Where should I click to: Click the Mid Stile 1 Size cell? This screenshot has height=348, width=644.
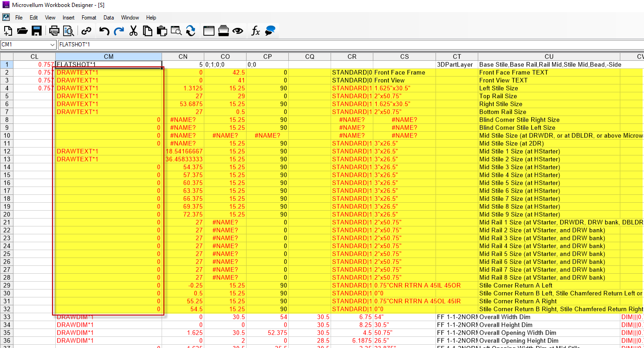click(x=549, y=151)
